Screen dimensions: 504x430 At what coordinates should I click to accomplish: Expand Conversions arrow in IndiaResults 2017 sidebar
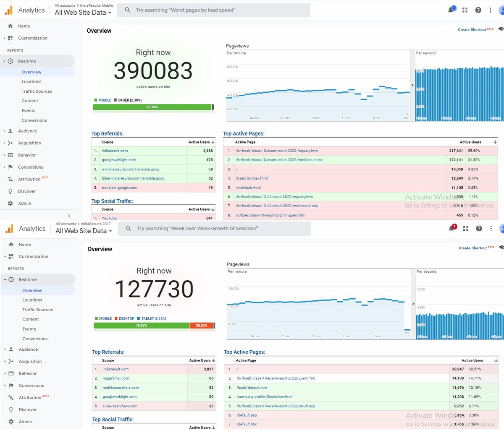[x=5, y=386]
